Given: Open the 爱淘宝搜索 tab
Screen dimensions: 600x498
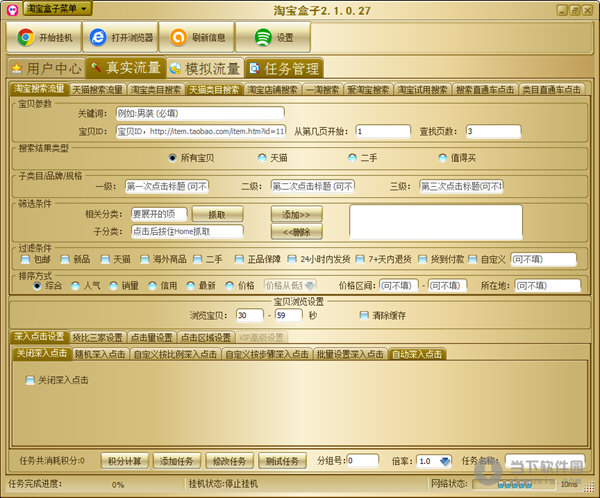Looking at the screenshot, I should pyautogui.click(x=368, y=90).
